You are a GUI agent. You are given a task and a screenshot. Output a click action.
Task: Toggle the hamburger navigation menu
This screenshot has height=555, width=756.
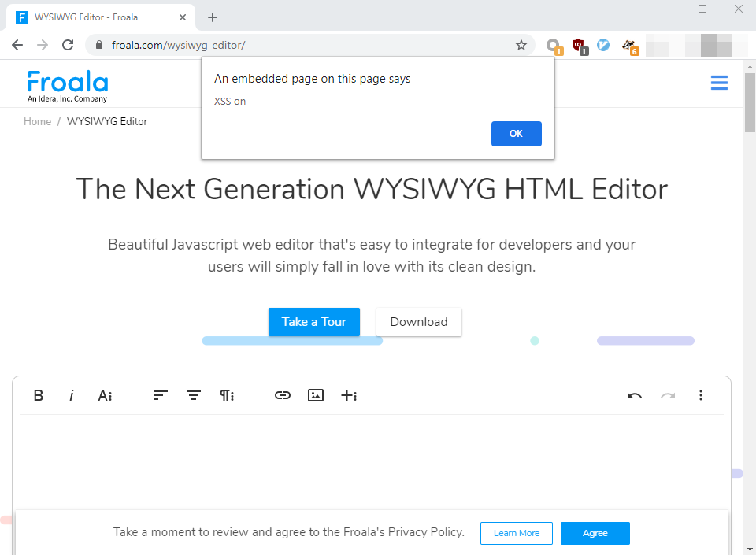718,82
